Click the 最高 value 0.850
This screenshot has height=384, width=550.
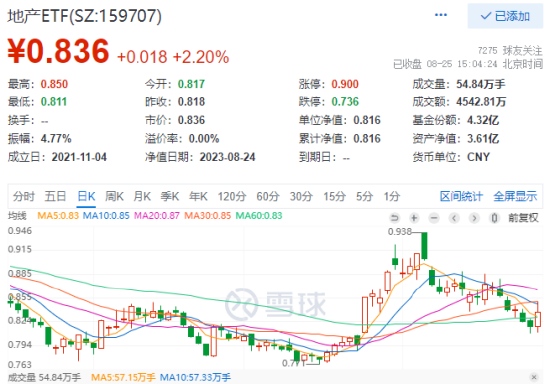pos(54,84)
